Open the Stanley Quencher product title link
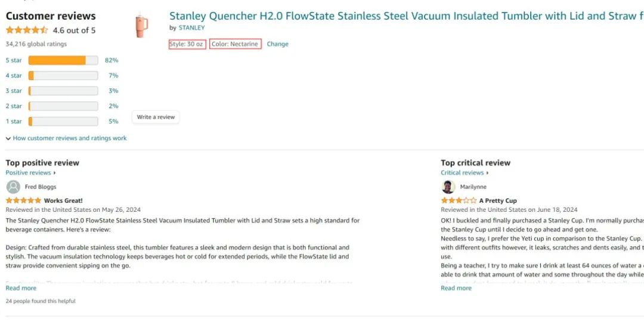This screenshot has width=644, height=321. pos(405,16)
